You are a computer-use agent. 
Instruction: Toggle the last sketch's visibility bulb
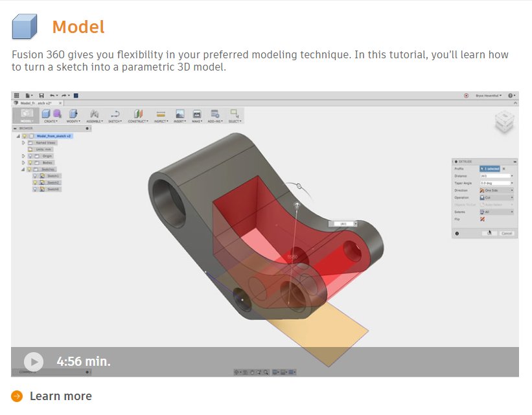pos(35,189)
